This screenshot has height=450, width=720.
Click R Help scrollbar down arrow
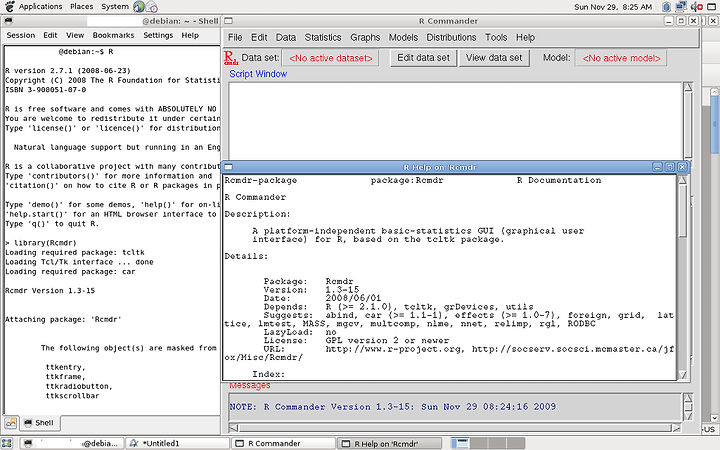pos(682,375)
